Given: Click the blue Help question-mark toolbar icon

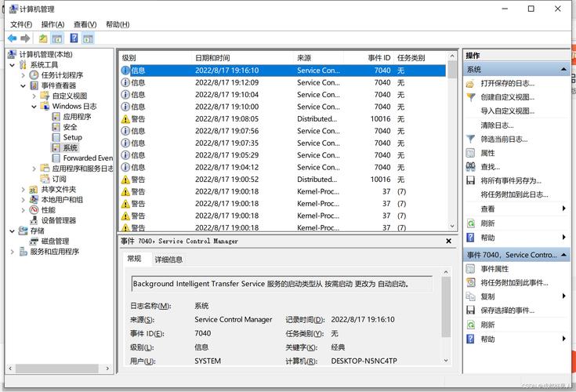Looking at the screenshot, I should point(74,38).
